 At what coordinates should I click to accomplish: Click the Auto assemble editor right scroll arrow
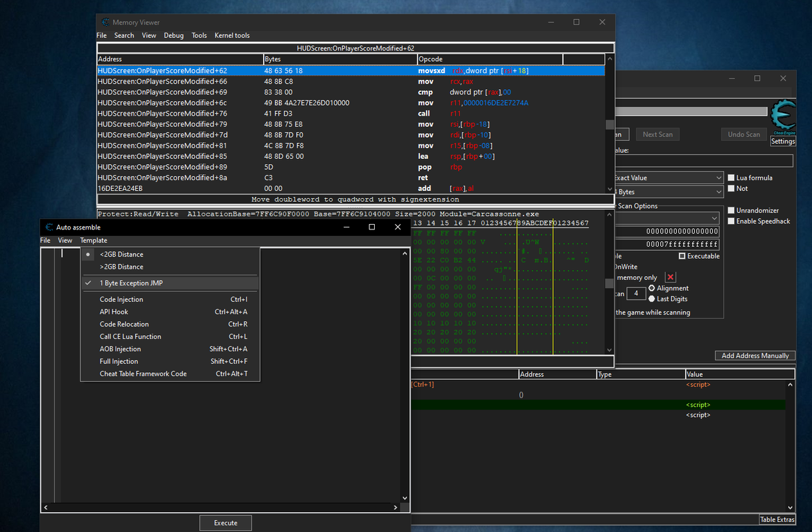click(395, 507)
